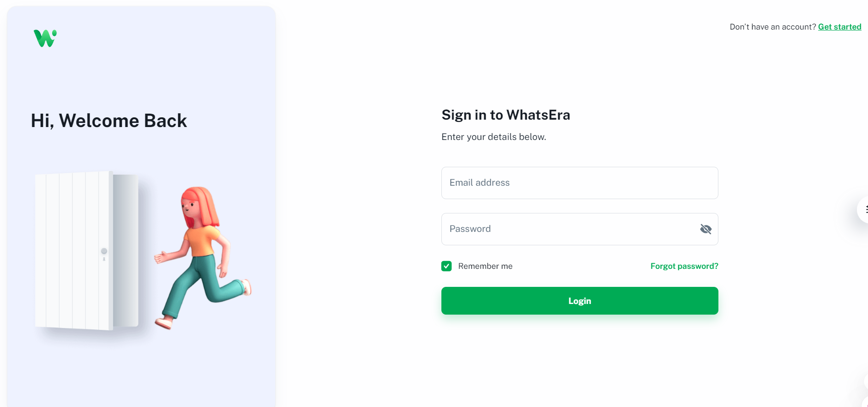
Task: Toggle password visibility eye icon
Action: point(705,229)
